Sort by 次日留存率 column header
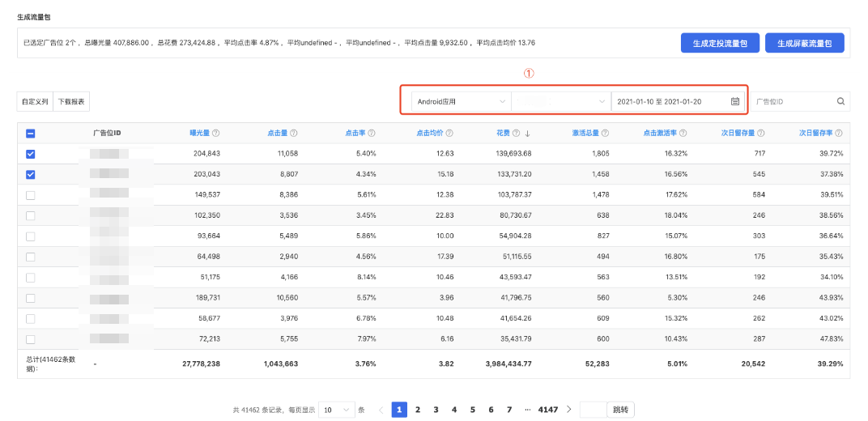This screenshot has height=421, width=868. pyautogui.click(x=816, y=134)
